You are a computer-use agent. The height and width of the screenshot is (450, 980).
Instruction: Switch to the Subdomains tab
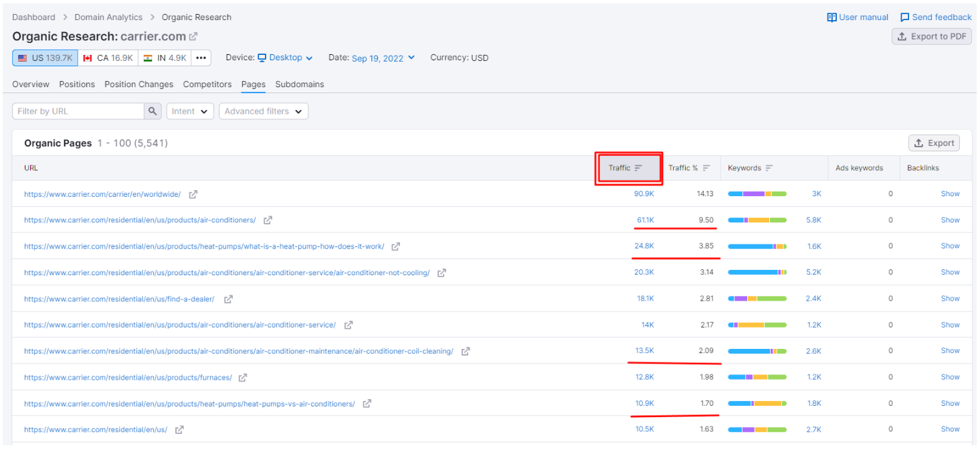tap(300, 84)
